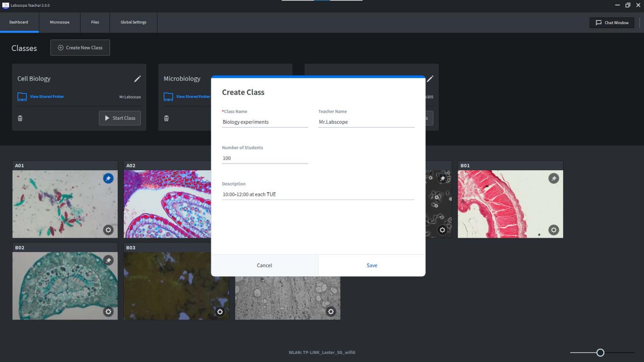Screen dimensions: 644x362
Task: Unpin the B01 camera feed
Action: pos(553,178)
